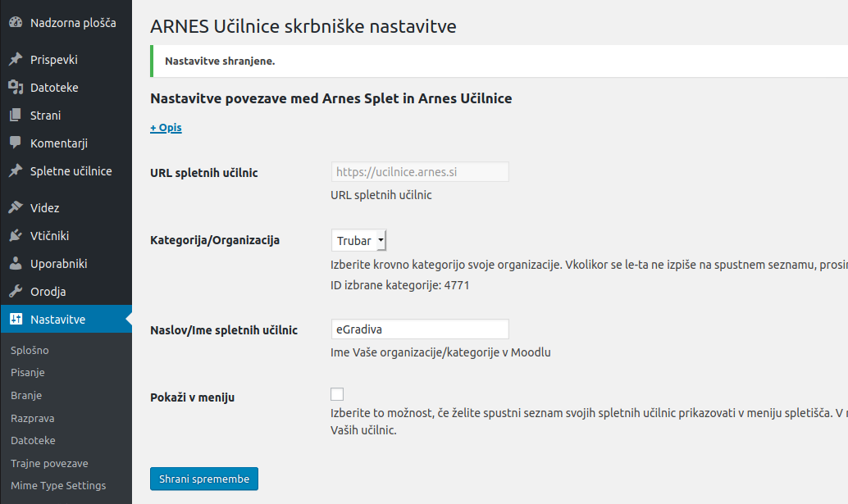Open Vtičniki menu label

pyautogui.click(x=50, y=235)
